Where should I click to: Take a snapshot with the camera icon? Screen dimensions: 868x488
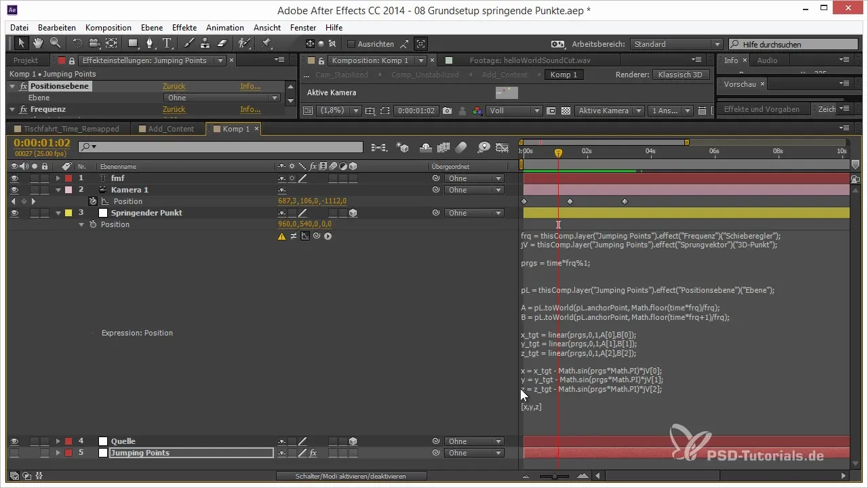447,110
